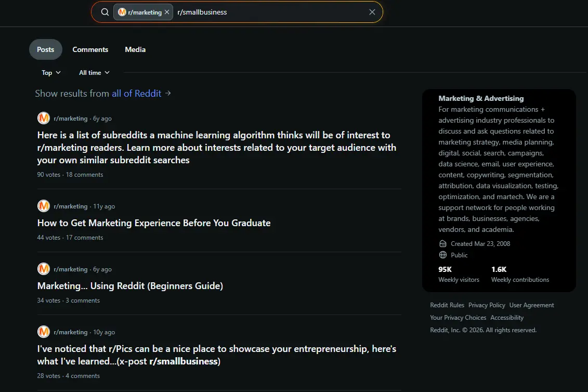Click '34 votes · 3 comments' text

tap(69, 301)
